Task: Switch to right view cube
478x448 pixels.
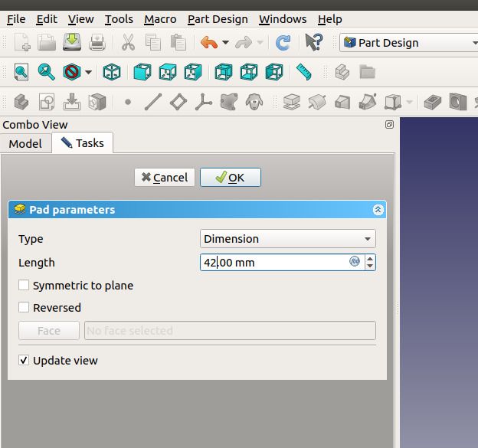Action: click(193, 72)
